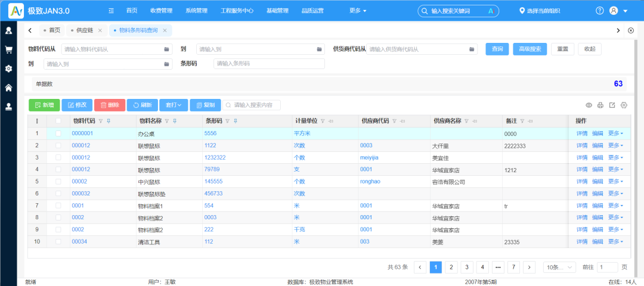Pin the 物料名称 column

click(175, 121)
